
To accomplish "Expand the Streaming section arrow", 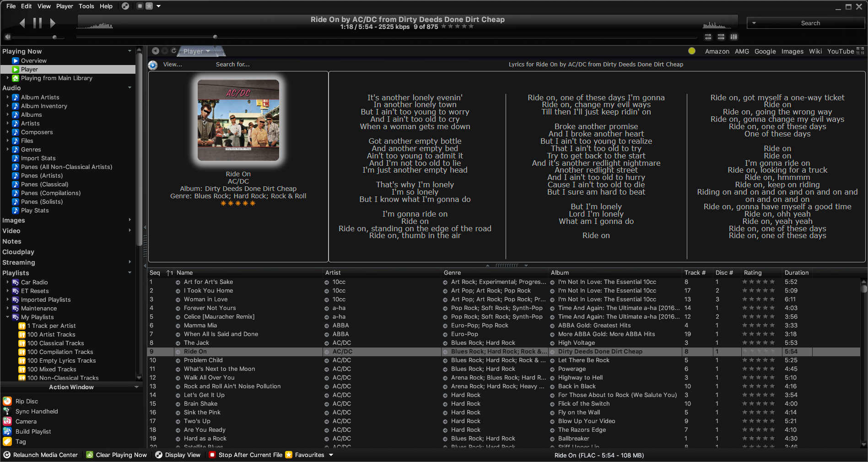I will click(x=130, y=262).
